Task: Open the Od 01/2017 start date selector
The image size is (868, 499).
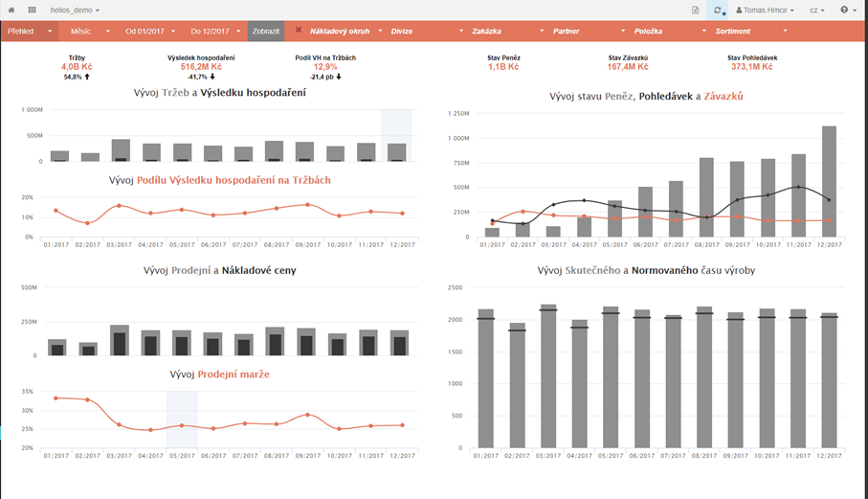Action: click(149, 31)
